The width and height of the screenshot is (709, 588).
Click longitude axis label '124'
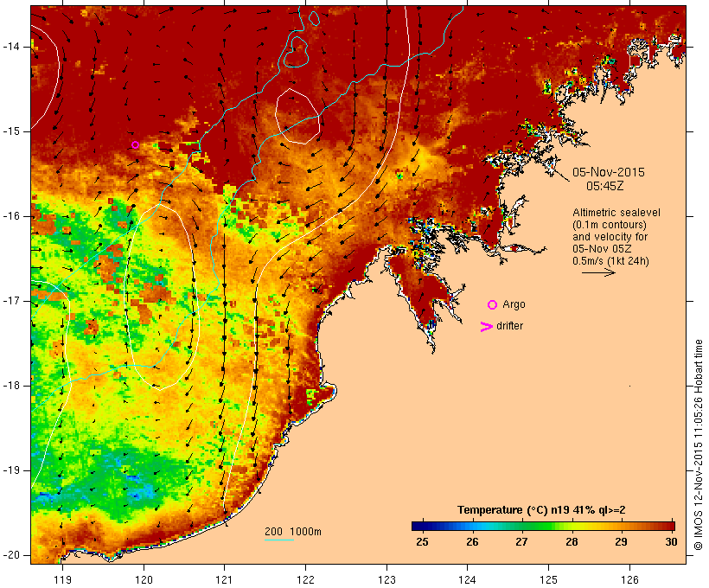(x=467, y=579)
